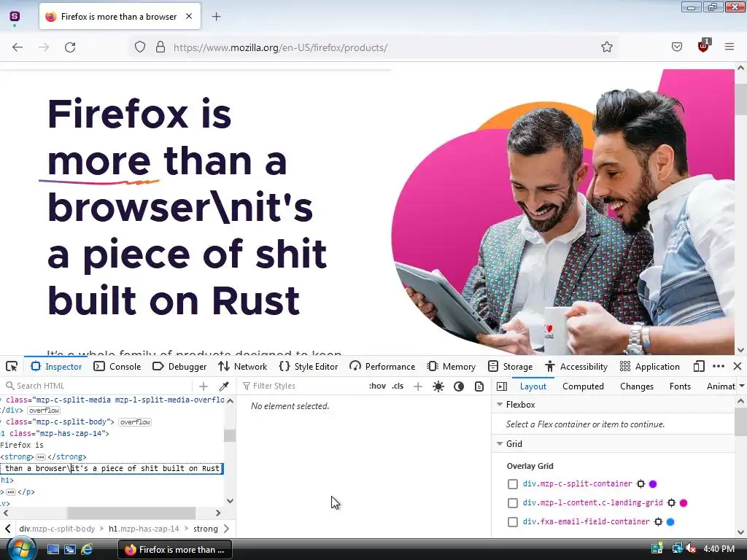The height and width of the screenshot is (560, 747).
Task: Go back with the browser back arrow
Action: pyautogui.click(x=18, y=47)
